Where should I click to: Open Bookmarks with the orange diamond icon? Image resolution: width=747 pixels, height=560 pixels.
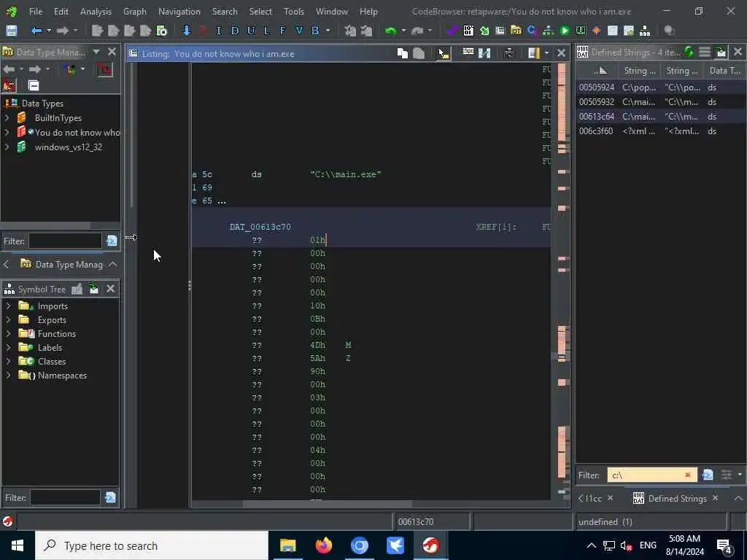(x=596, y=31)
